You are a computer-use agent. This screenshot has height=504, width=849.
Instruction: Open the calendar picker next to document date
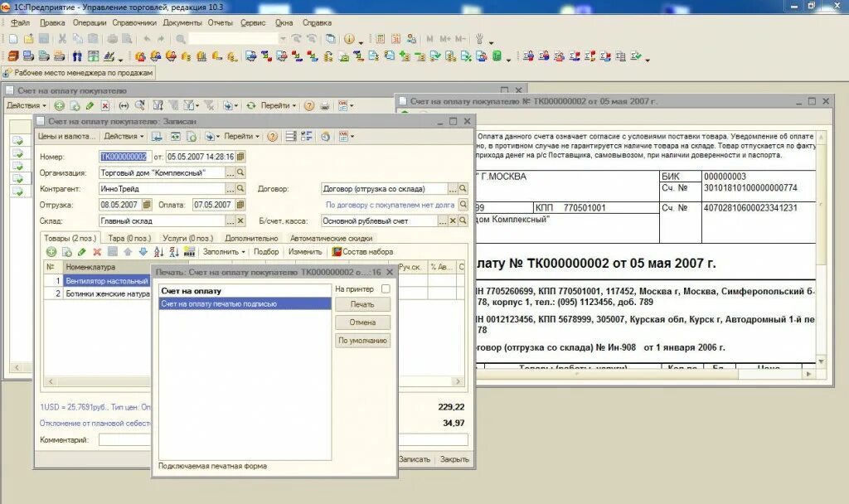coord(240,157)
